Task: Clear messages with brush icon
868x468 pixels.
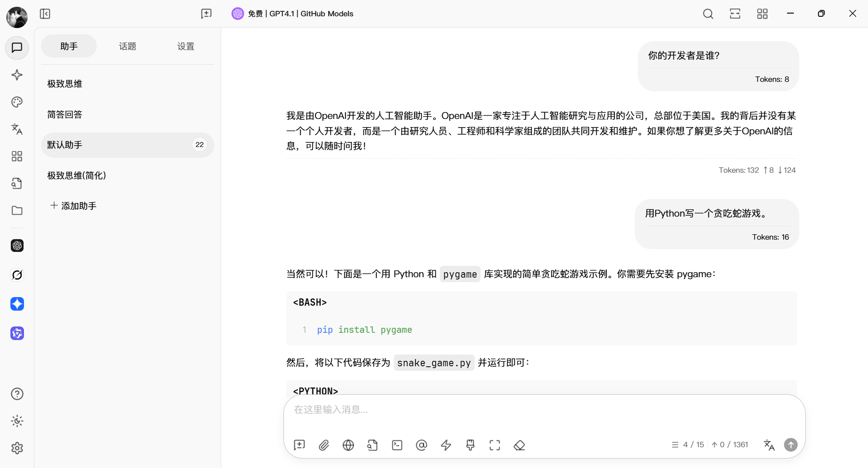Action: [470, 445]
